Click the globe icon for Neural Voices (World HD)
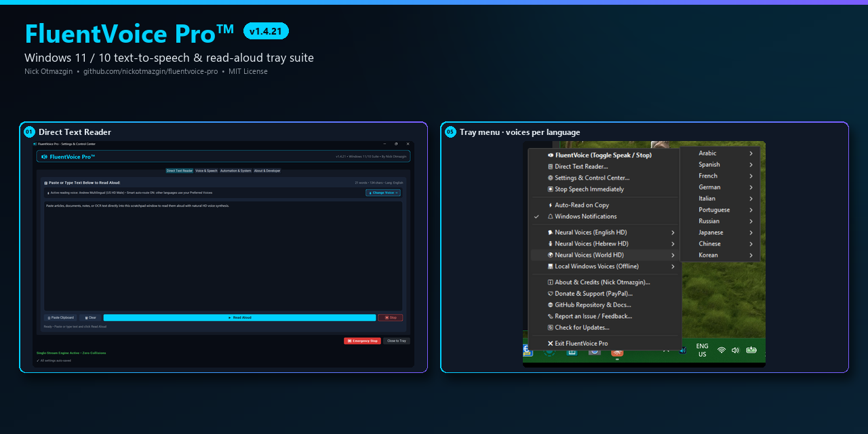 click(551, 255)
